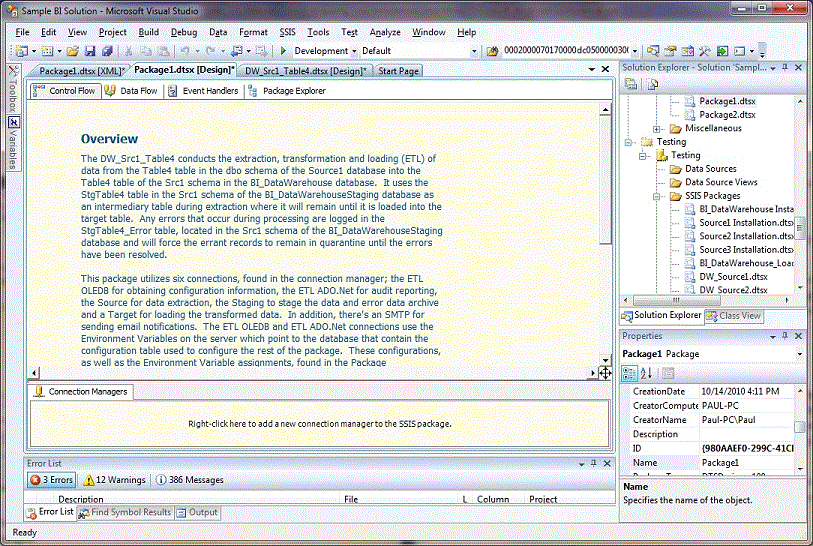
Task: Open the Debug menu
Action: pyautogui.click(x=184, y=32)
